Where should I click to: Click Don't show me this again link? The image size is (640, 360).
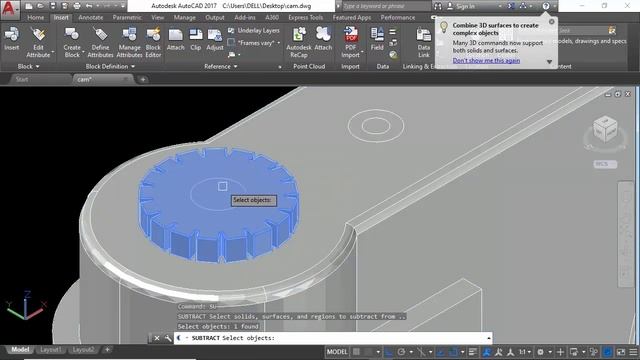[486, 60]
